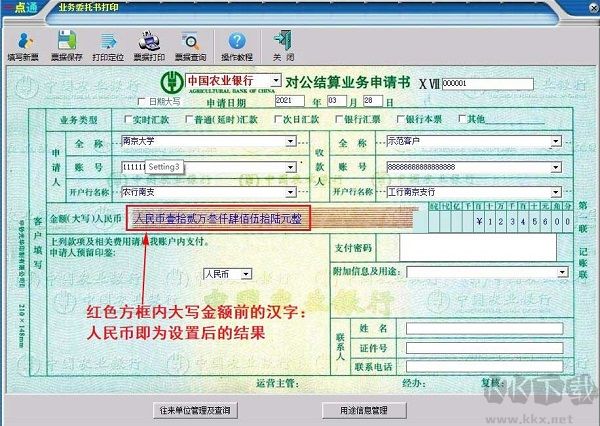Click the Agricultural Bank of China logo
600x426 pixels.
[x=171, y=82]
